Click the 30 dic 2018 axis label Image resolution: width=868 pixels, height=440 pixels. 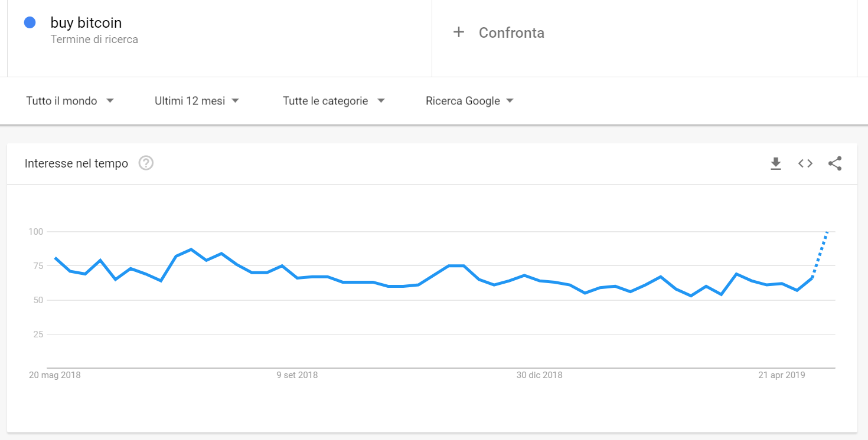click(x=539, y=375)
